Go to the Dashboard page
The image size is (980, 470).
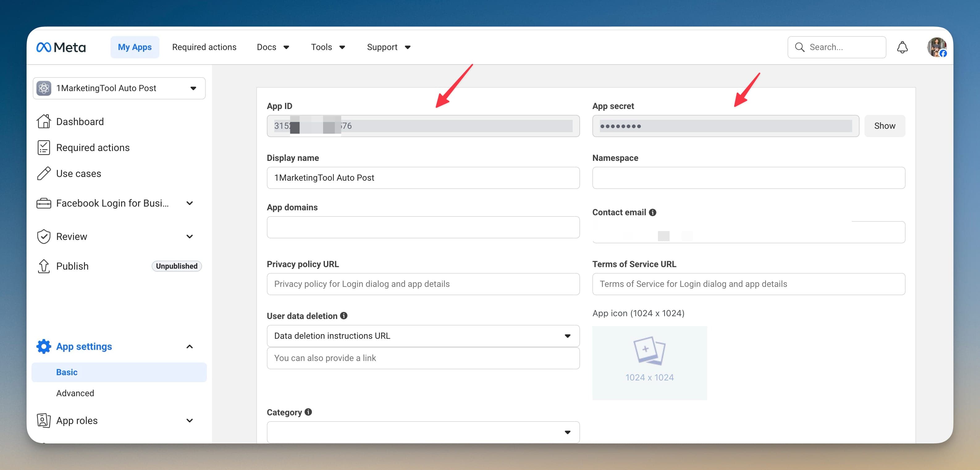tap(80, 121)
